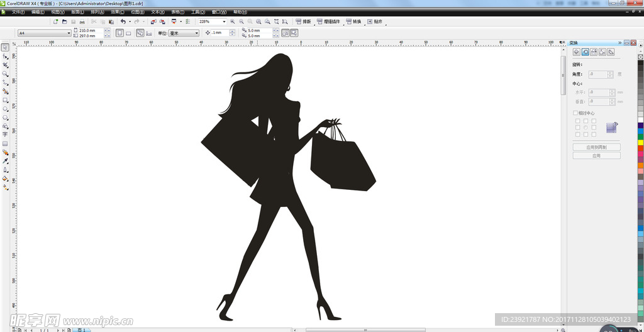The height and width of the screenshot is (332, 644).
Task: Select the Basic Shapes tool in toolbox
Action: [5, 126]
